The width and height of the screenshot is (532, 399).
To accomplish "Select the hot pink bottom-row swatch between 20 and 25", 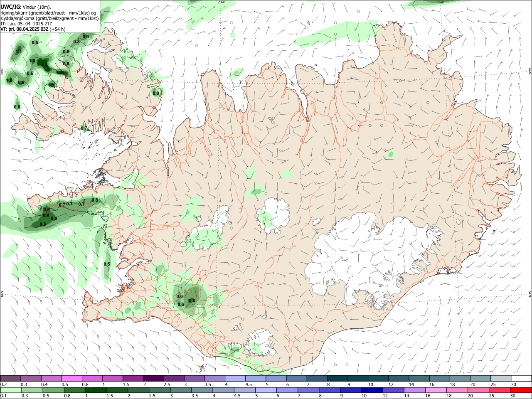I will click(x=478, y=390).
